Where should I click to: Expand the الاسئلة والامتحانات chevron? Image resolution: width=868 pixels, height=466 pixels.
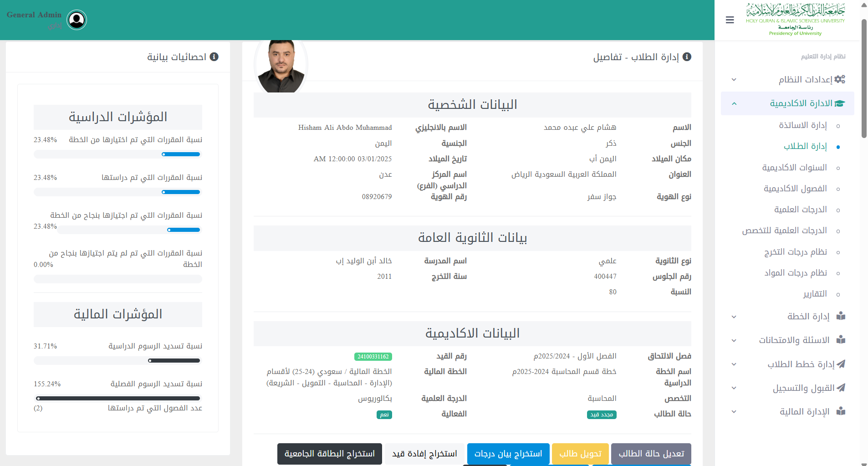tap(734, 340)
